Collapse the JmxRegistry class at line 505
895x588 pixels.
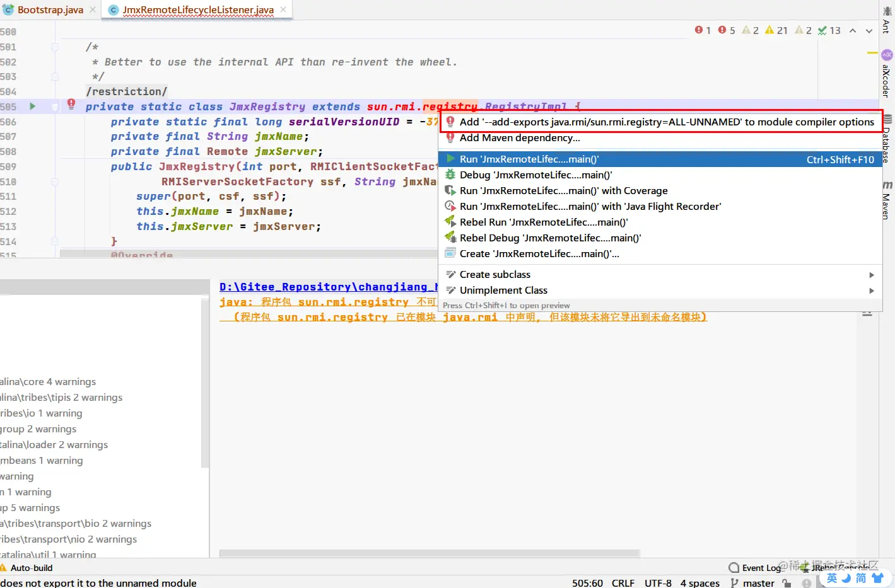[55, 107]
